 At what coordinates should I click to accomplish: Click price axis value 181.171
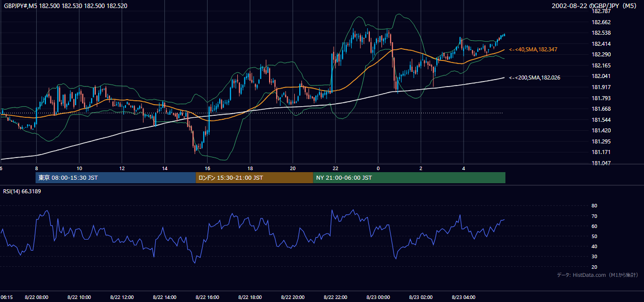coord(601,152)
